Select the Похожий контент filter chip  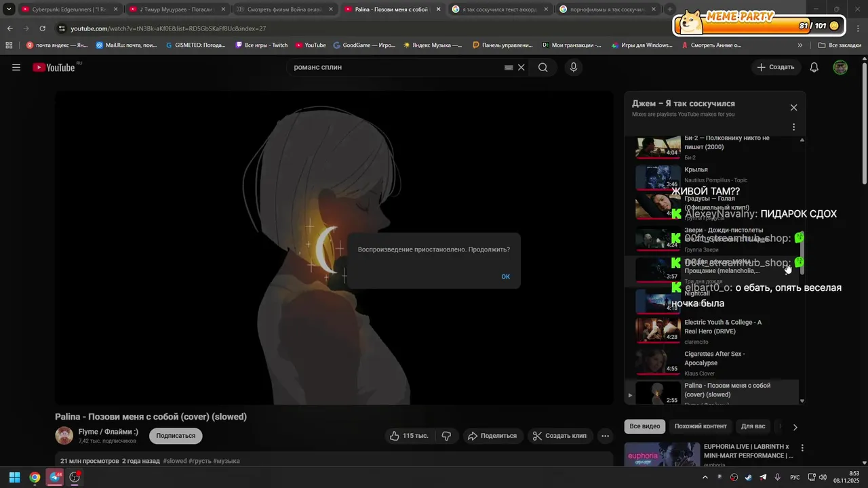point(701,426)
